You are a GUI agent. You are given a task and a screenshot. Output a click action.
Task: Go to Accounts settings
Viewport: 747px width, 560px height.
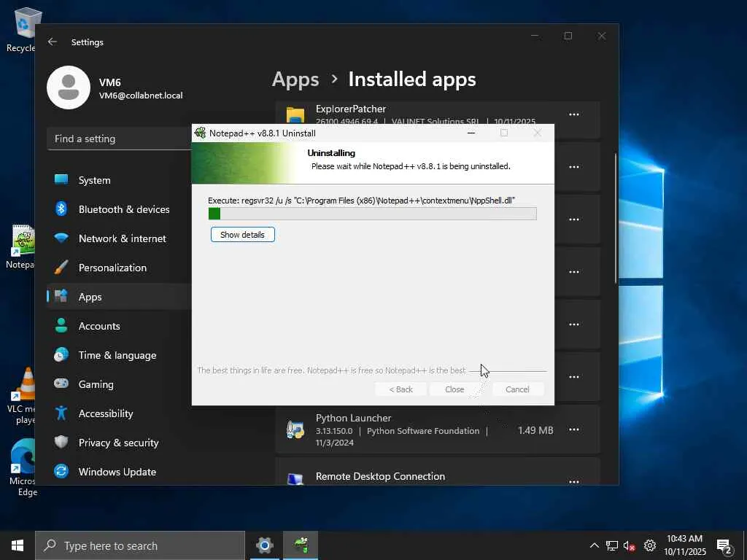click(99, 326)
